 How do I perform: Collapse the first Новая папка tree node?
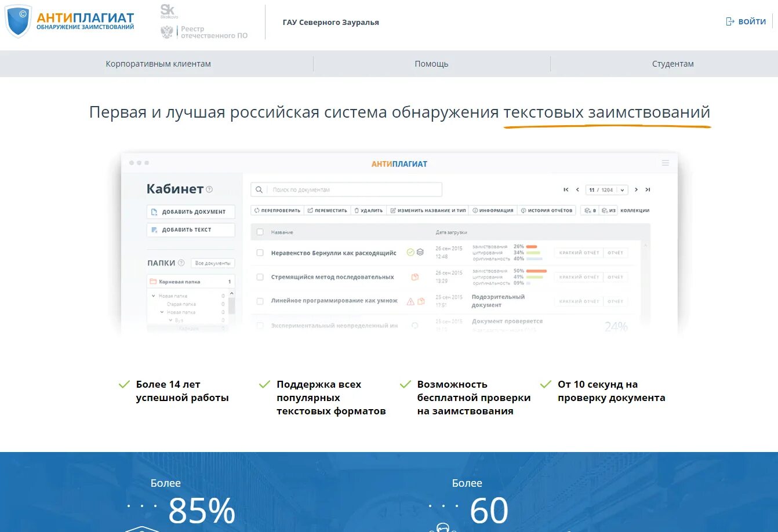tap(154, 296)
